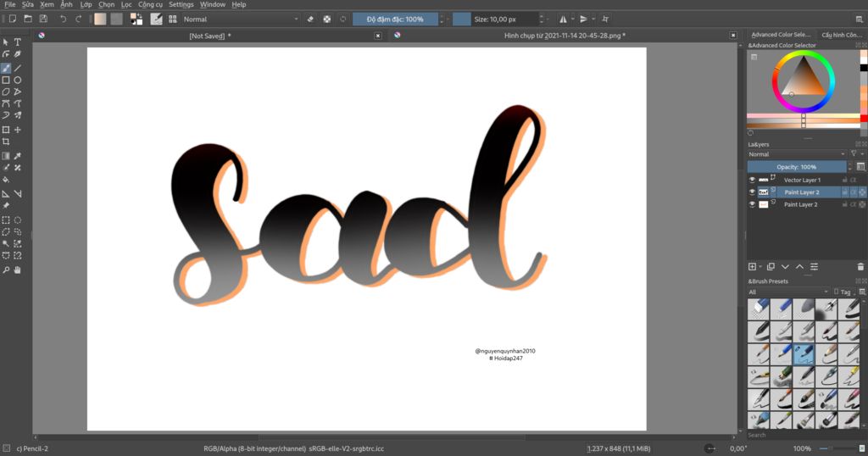Open the workspace chooser at toolbar end
This screenshot has width=868, height=456.
pyautogui.click(x=859, y=19)
